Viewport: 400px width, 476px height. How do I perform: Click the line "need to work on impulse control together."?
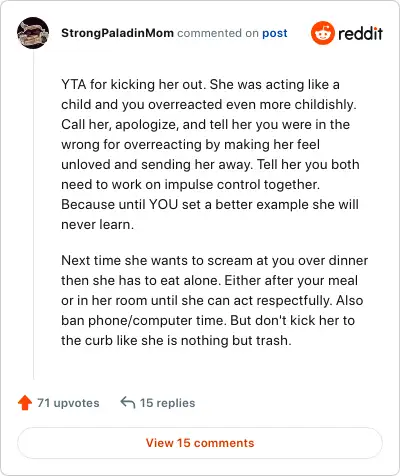tap(190, 184)
